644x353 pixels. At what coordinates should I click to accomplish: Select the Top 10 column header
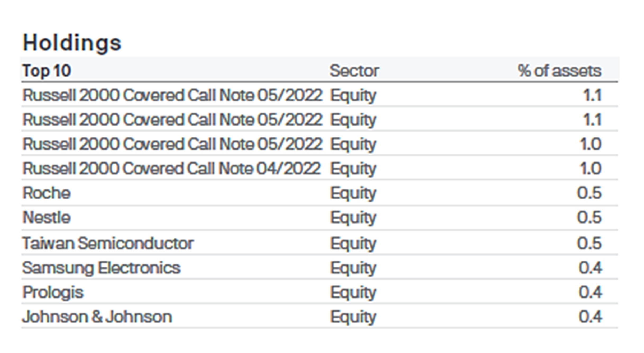(x=47, y=71)
